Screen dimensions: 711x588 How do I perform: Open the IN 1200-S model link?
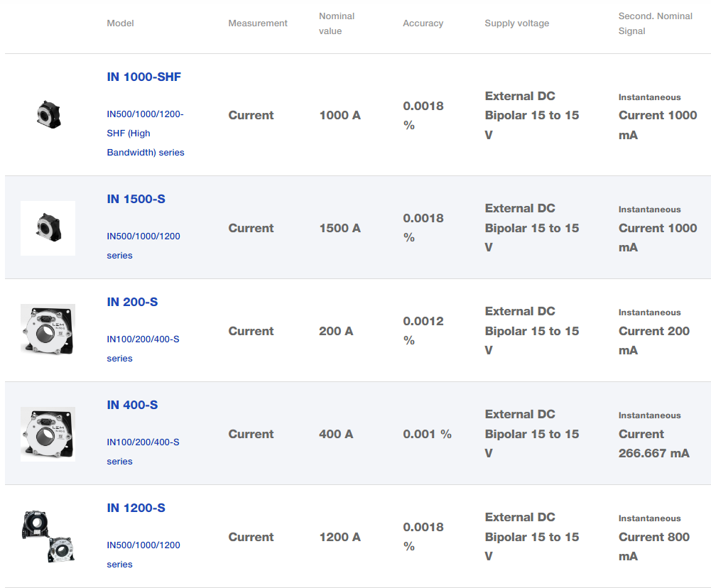pyautogui.click(x=136, y=508)
